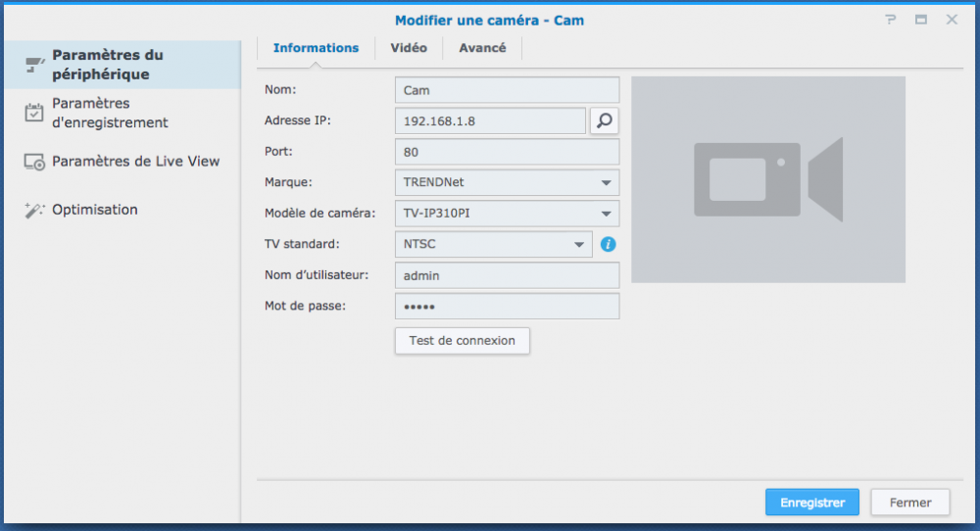Click the help question mark icon
This screenshot has width=980, height=531.
click(x=891, y=20)
